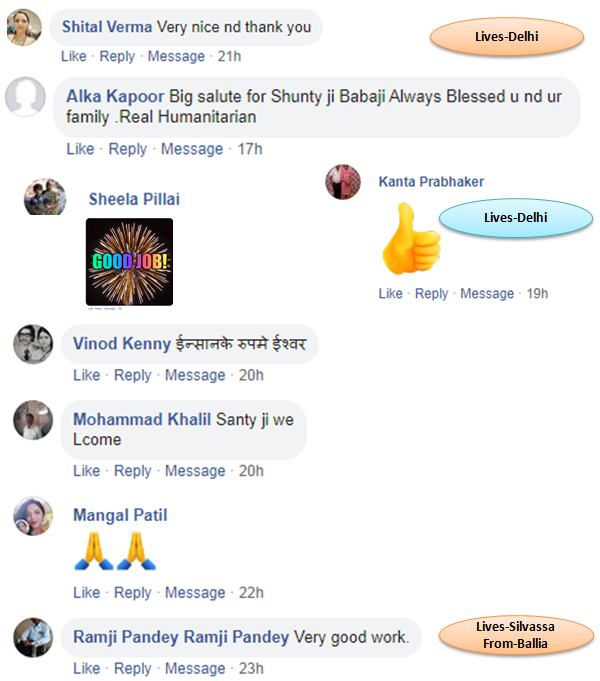The width and height of the screenshot is (600, 681).
Task: Open the Good Job fireworks GIF
Action: click(x=129, y=262)
